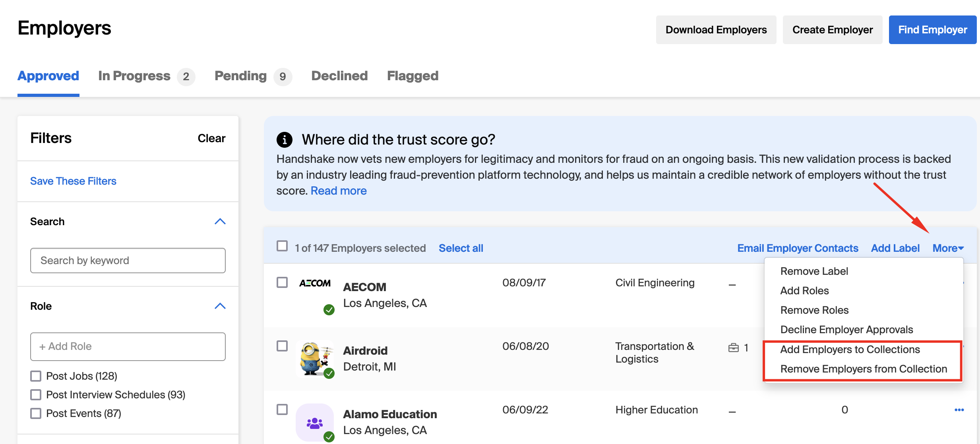Click the Create Employer button
Viewport: 980px width, 444px height.
[833, 30]
